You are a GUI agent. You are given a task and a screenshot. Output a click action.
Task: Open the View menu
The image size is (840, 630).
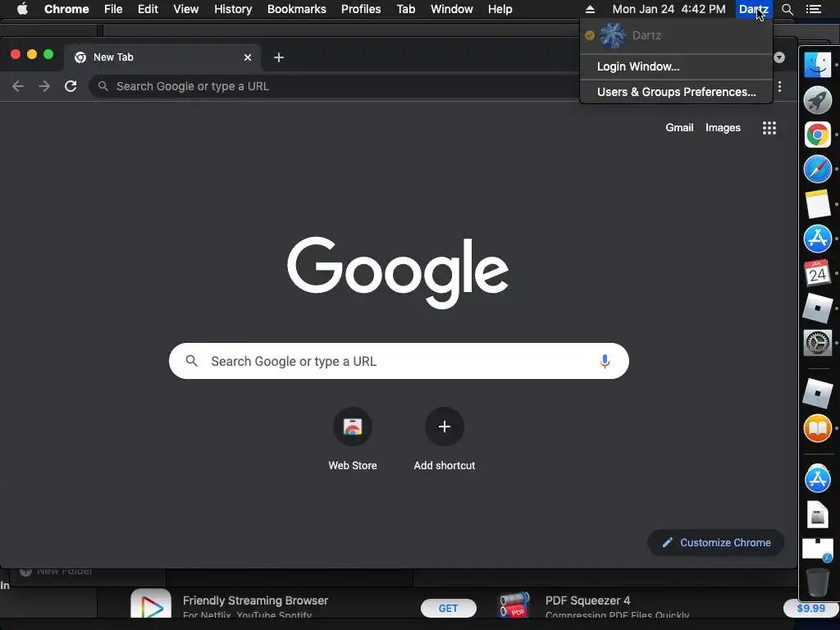pyautogui.click(x=186, y=9)
